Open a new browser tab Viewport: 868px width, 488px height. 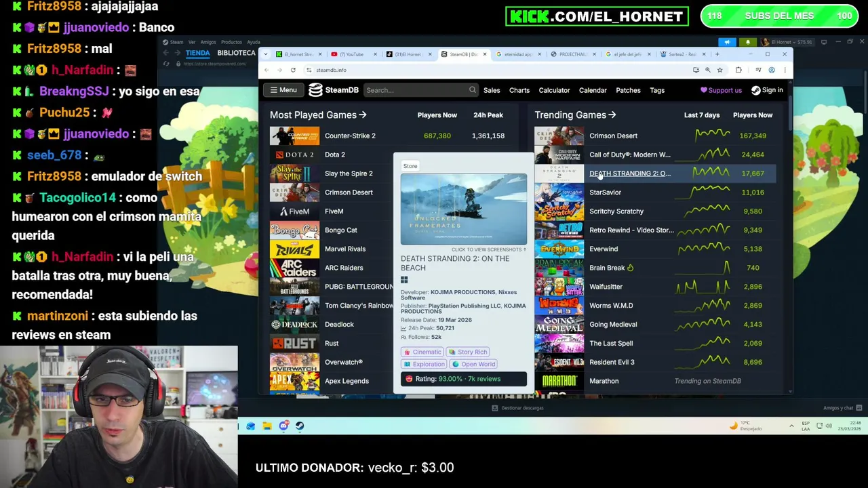[x=717, y=54]
